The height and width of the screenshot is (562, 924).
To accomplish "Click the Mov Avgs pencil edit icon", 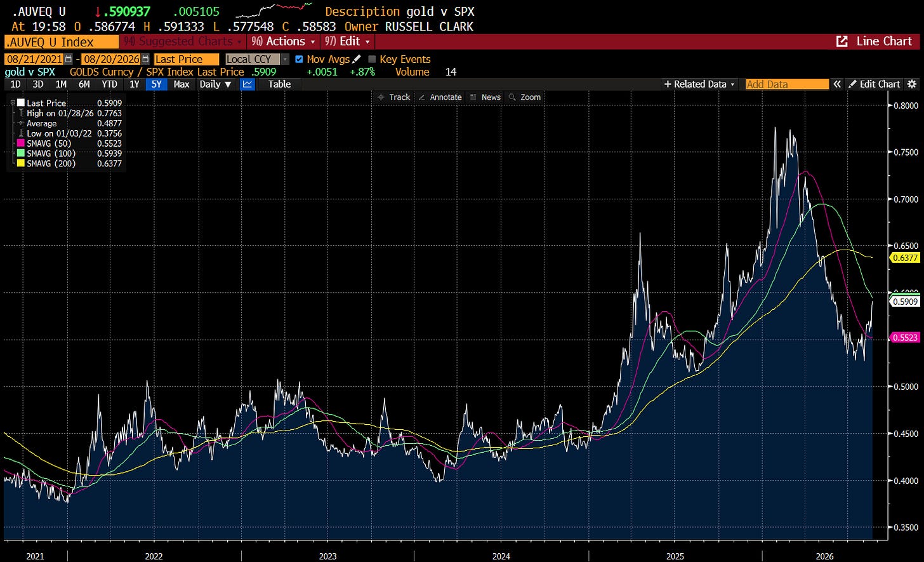I will point(357,59).
